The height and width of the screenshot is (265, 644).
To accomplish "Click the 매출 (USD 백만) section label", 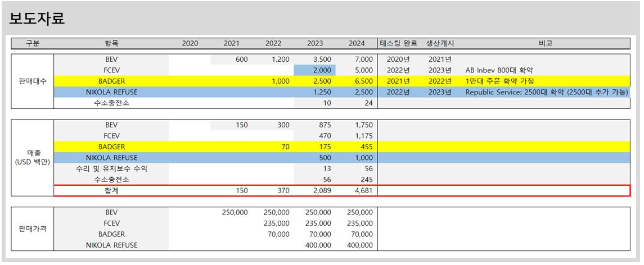I will (x=33, y=158).
